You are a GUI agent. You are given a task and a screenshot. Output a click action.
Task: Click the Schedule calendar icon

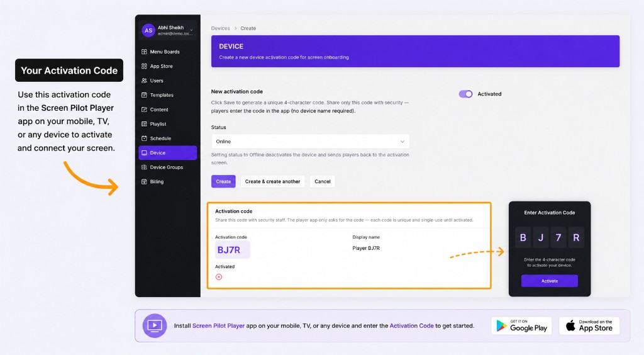point(144,138)
